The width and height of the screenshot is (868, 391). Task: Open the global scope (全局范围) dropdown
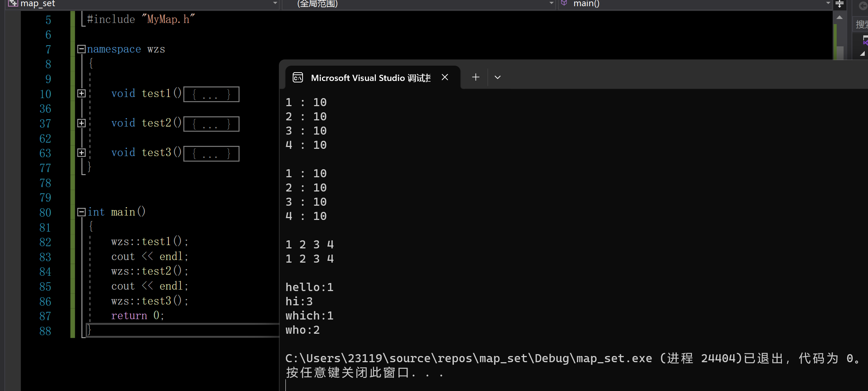(551, 3)
